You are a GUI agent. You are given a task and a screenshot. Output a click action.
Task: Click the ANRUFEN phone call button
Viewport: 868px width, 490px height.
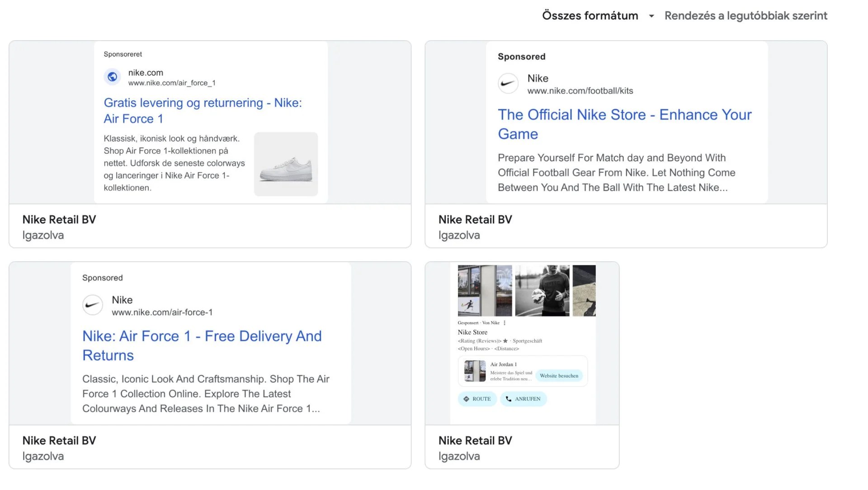pyautogui.click(x=524, y=399)
